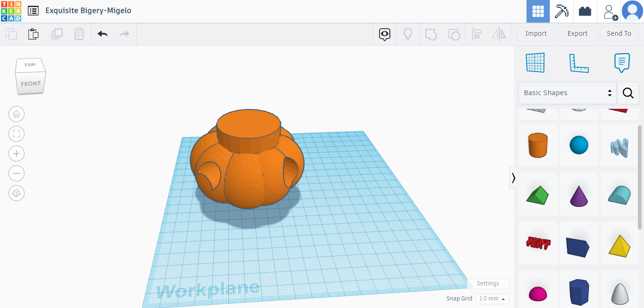Open the Workplane tool
This screenshot has width=644, height=308.
(535, 63)
